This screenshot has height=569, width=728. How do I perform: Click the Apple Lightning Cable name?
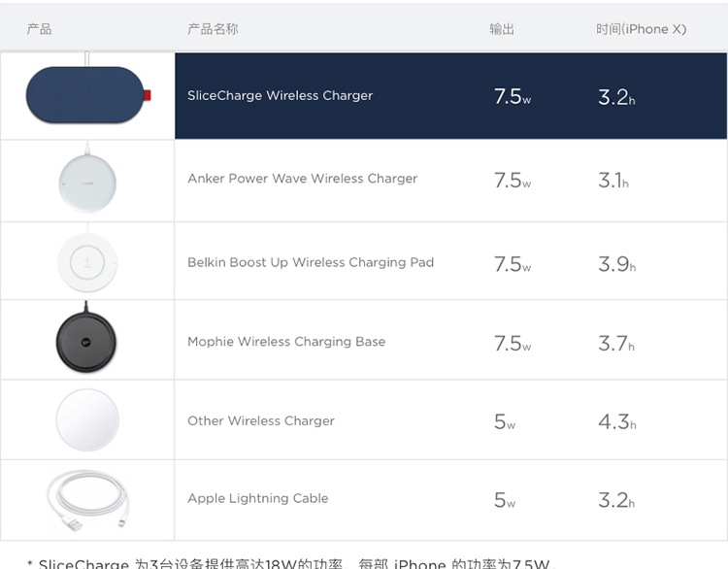(257, 498)
